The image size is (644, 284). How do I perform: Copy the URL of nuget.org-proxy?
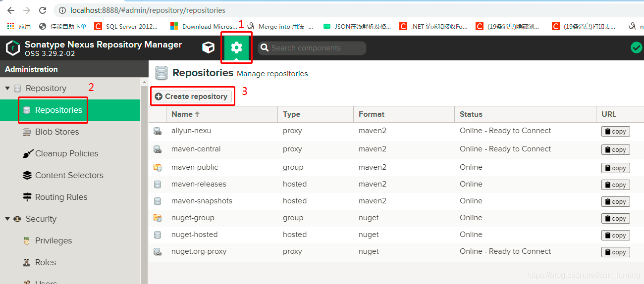click(x=616, y=252)
